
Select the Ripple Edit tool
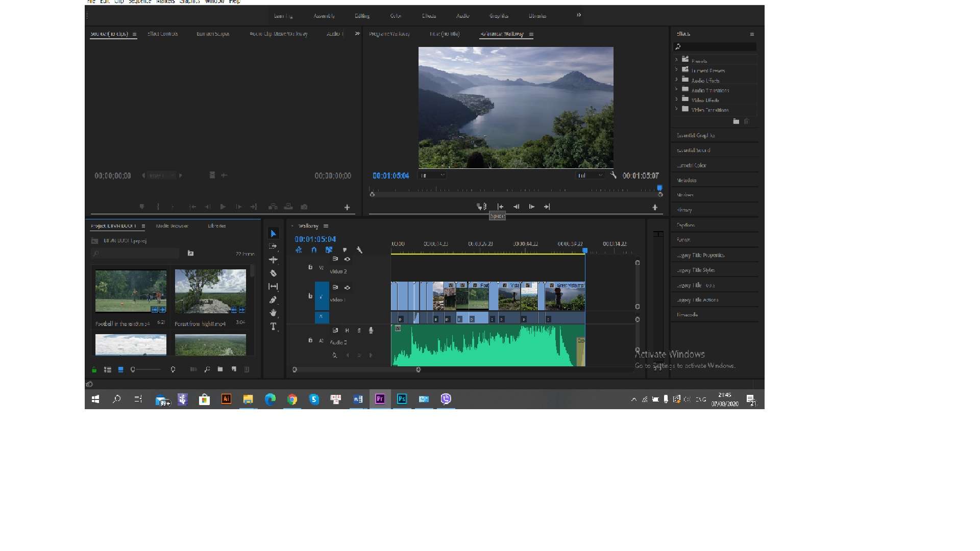(273, 260)
